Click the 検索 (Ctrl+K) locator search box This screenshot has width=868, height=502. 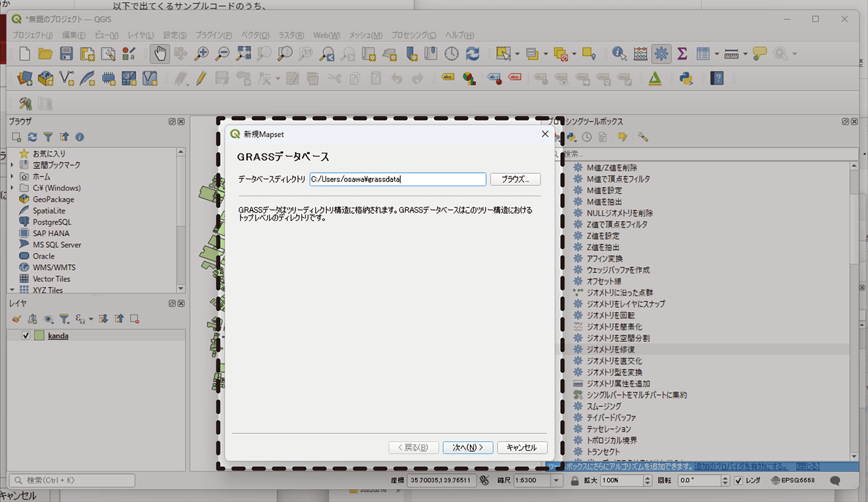[72, 480]
